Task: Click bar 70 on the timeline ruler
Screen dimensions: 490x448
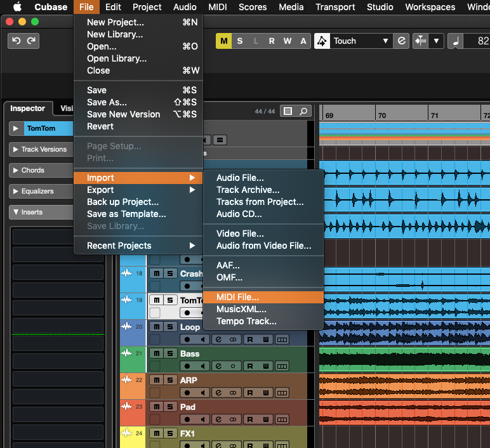Action: [x=382, y=115]
